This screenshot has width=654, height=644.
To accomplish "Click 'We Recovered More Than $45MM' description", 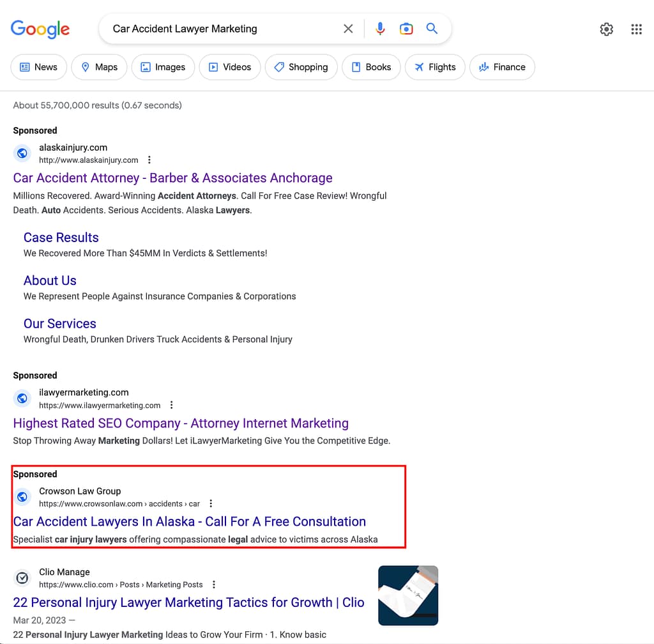I will click(x=145, y=253).
